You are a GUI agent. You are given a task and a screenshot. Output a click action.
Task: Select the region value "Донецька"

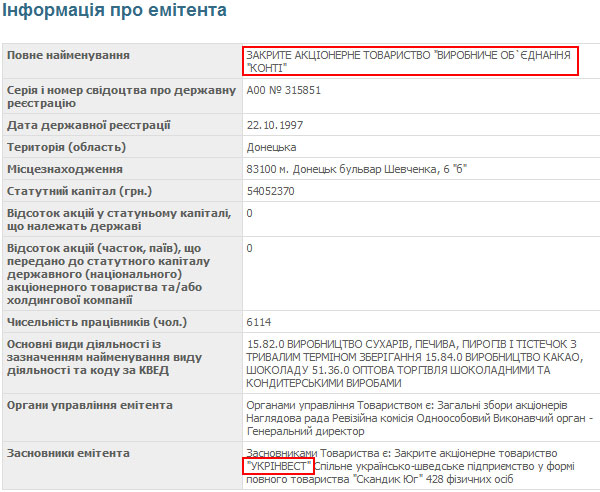[x=270, y=147]
